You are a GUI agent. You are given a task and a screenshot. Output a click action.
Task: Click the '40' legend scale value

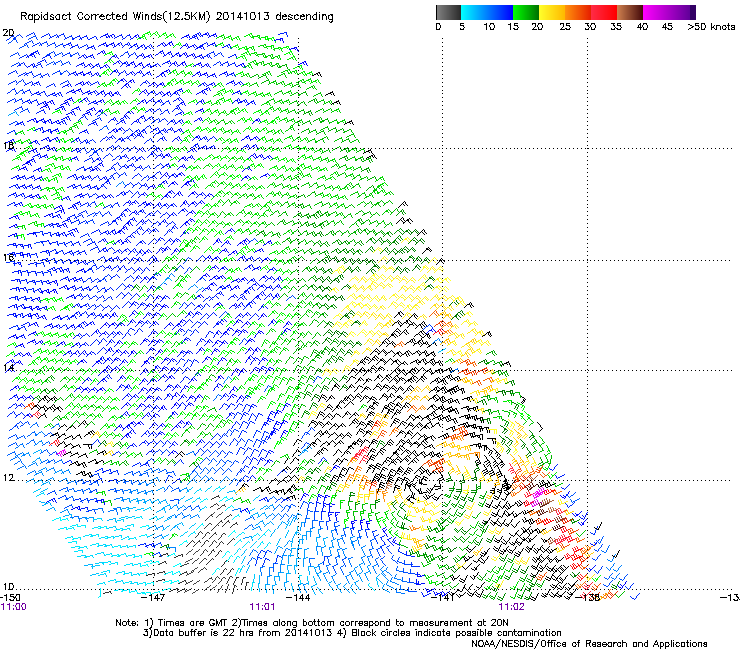pyautogui.click(x=642, y=27)
